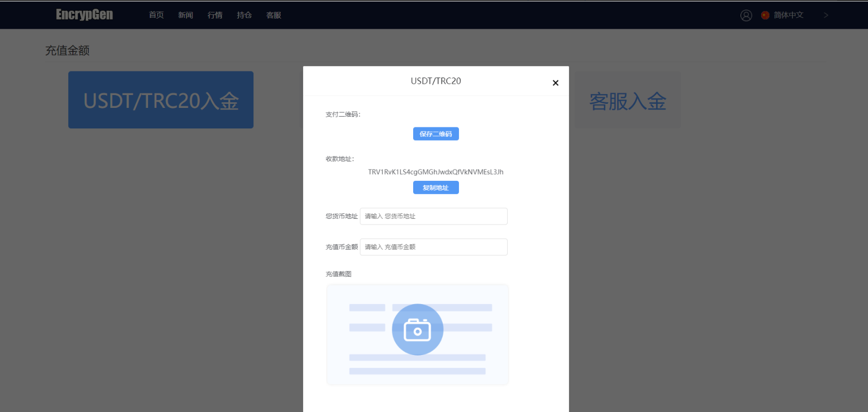The image size is (868, 412).
Task: Close the USDT/TRC20 dialog with the X
Action: click(x=555, y=83)
